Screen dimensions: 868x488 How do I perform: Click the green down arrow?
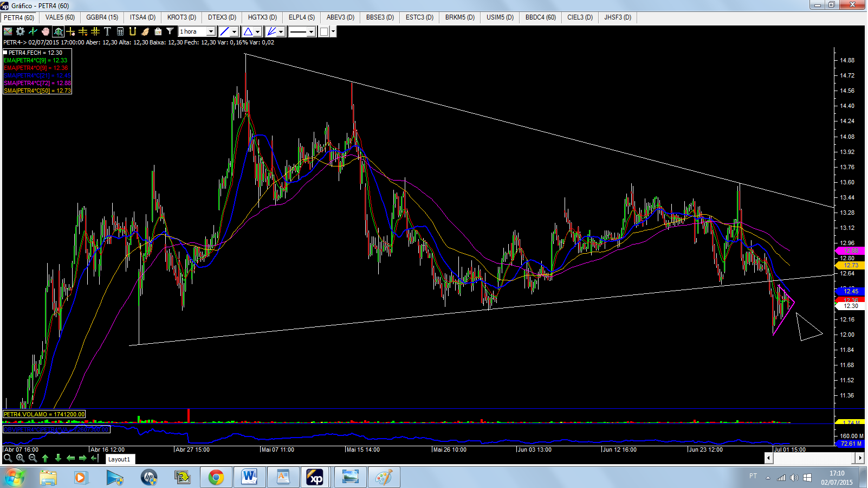pyautogui.click(x=58, y=458)
